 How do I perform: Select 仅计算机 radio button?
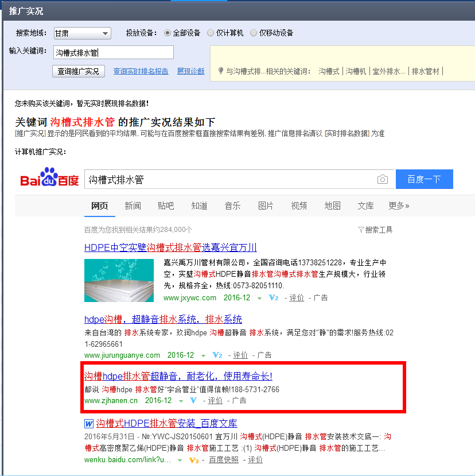[210, 33]
